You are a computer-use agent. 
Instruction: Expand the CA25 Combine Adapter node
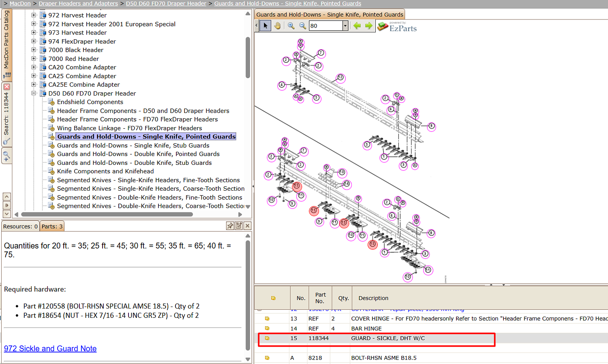pos(34,76)
